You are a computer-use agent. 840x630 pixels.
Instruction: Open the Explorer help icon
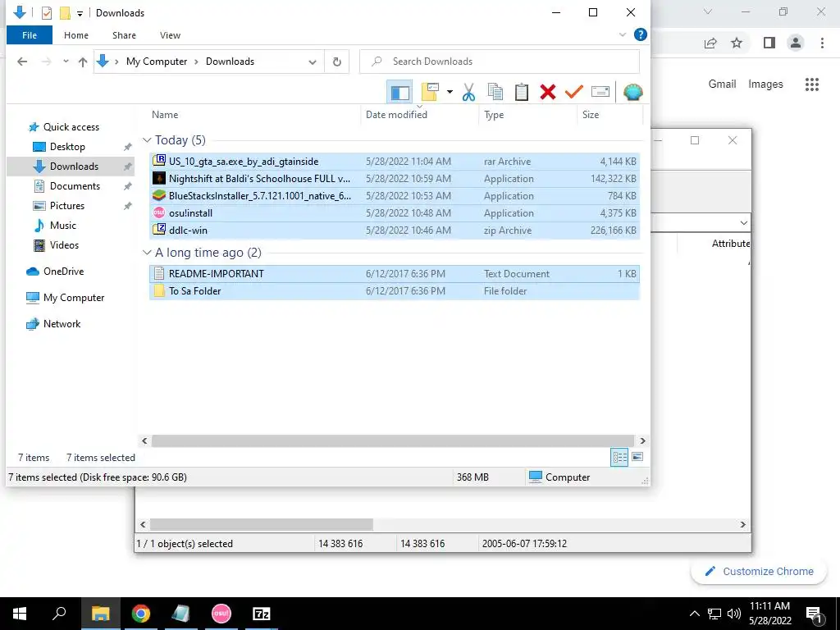pos(640,34)
